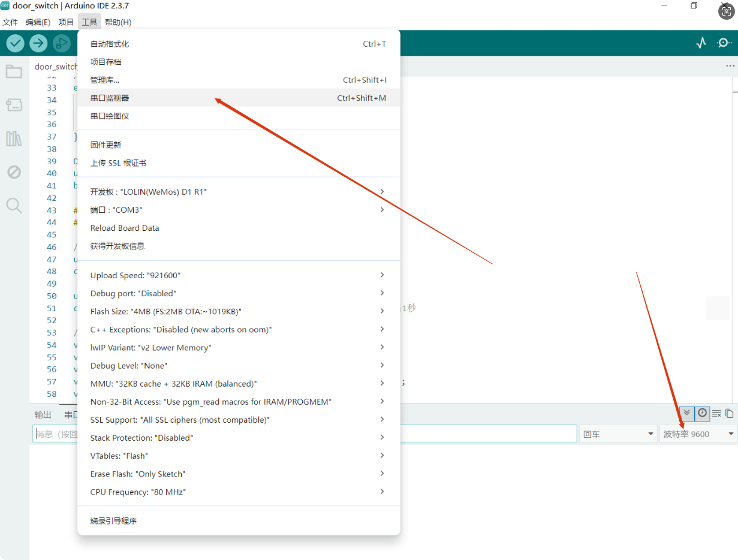Choose 串口绘图仪 from the menu
This screenshot has width=738, height=560.
pos(239,116)
